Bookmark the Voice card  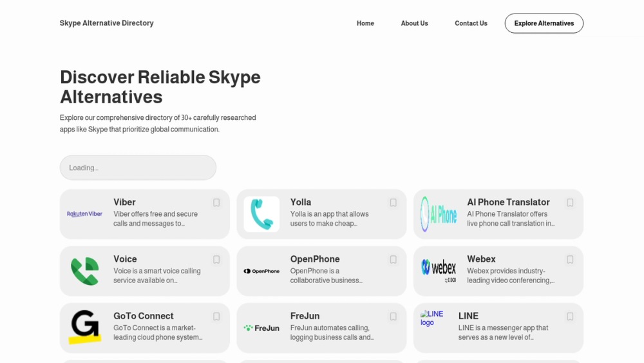[216, 259]
